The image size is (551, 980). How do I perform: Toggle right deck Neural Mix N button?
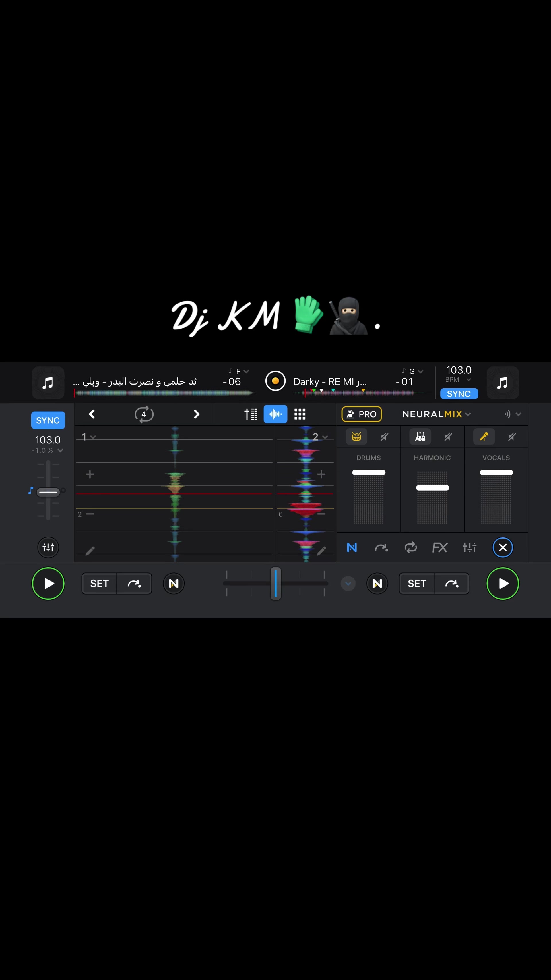point(377,583)
